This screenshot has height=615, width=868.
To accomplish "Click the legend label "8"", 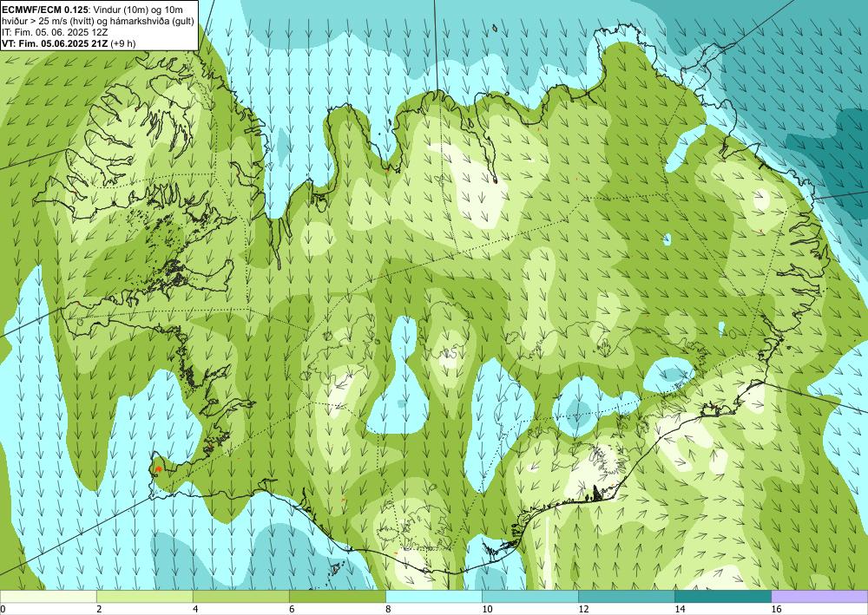I will 388,609.
